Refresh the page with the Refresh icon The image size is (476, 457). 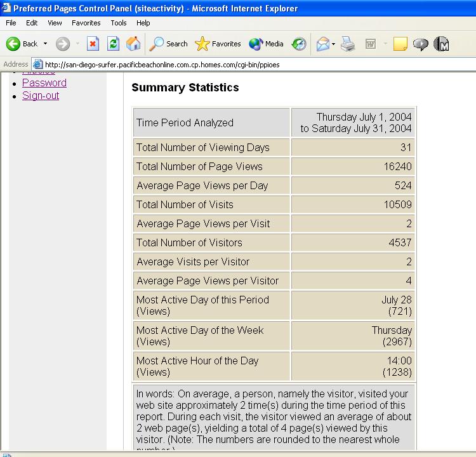[x=113, y=44]
